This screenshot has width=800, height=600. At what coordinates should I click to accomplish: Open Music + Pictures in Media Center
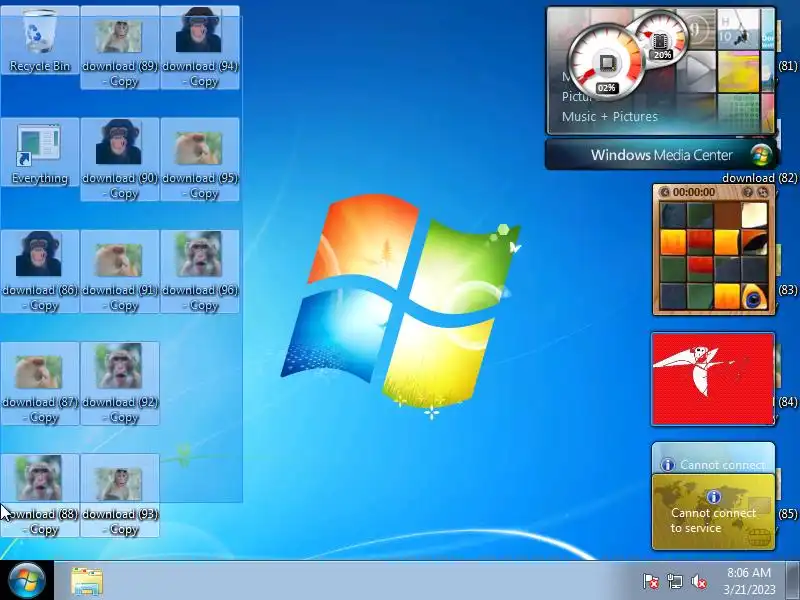click(609, 116)
